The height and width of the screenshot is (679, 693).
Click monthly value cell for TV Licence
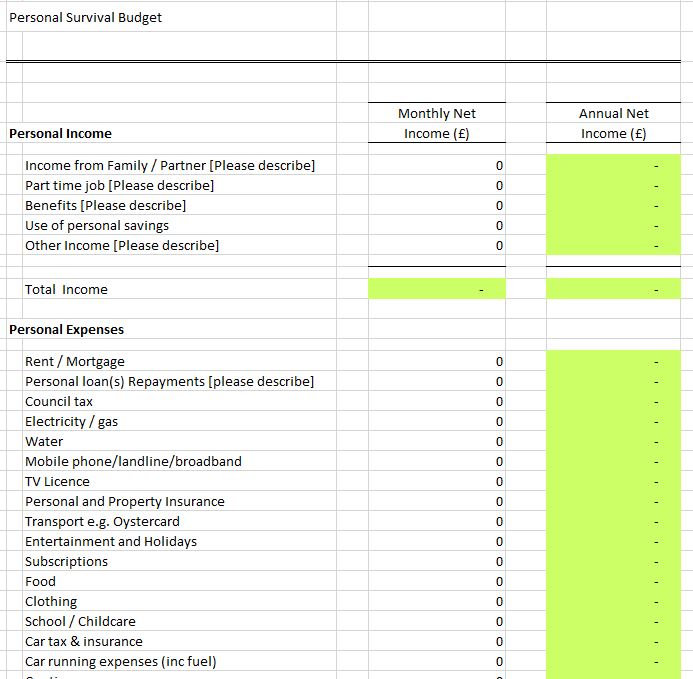437,481
